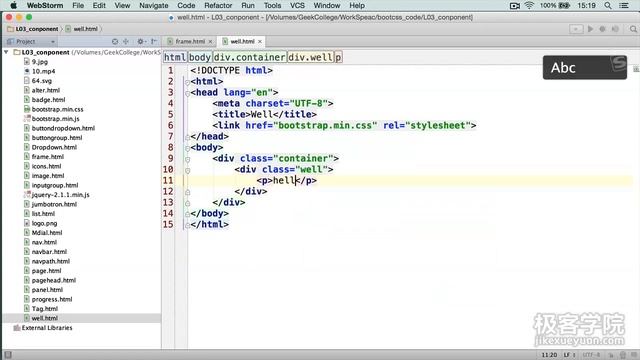The image size is (640, 360).
Task: Fold the body tag on line 8
Action: (187, 148)
